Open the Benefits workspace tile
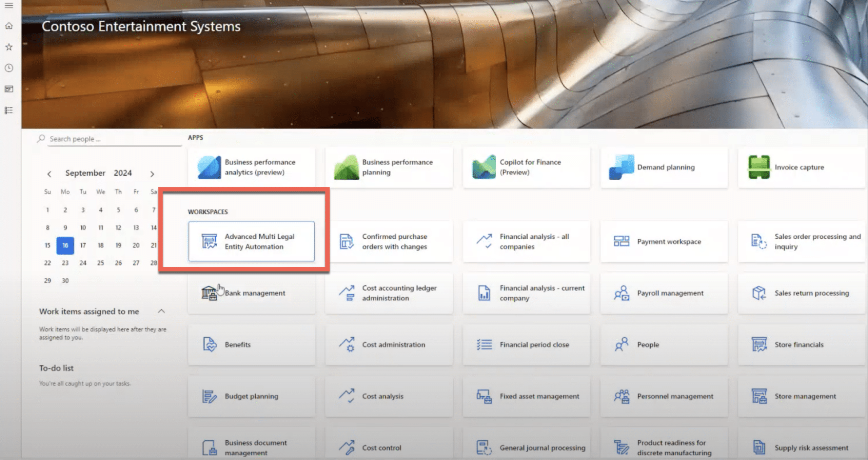The height and width of the screenshot is (460, 868). coord(252,344)
